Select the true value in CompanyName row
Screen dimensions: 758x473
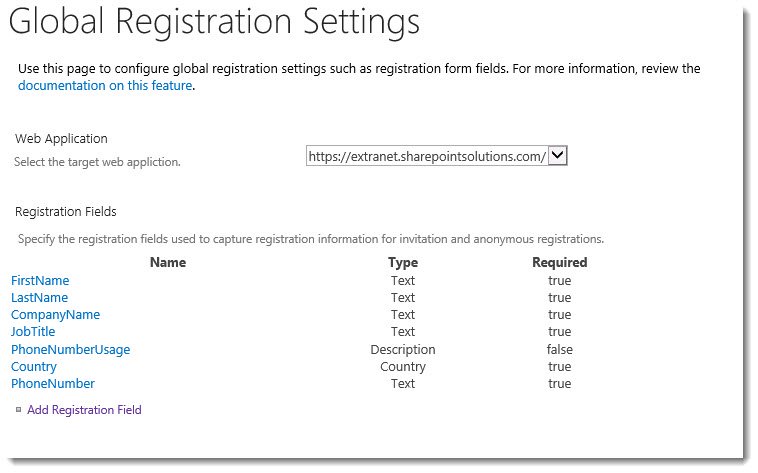click(x=559, y=314)
